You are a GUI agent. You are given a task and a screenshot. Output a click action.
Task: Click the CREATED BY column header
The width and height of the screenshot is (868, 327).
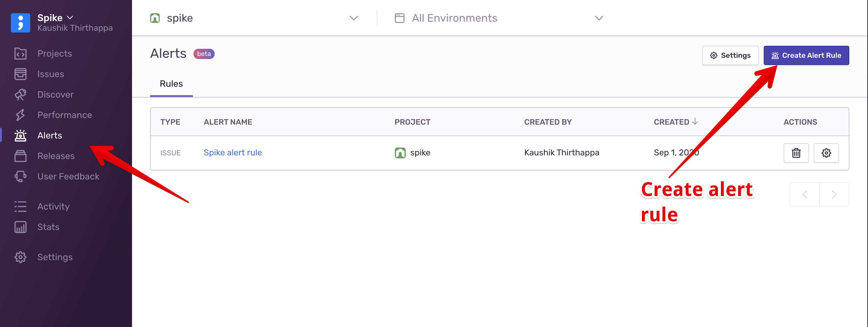pyautogui.click(x=548, y=122)
